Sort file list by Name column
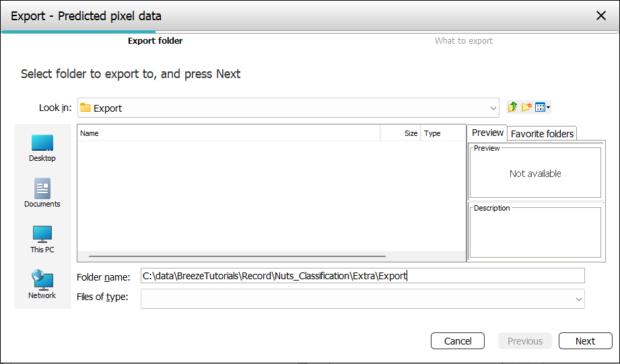 [x=229, y=133]
